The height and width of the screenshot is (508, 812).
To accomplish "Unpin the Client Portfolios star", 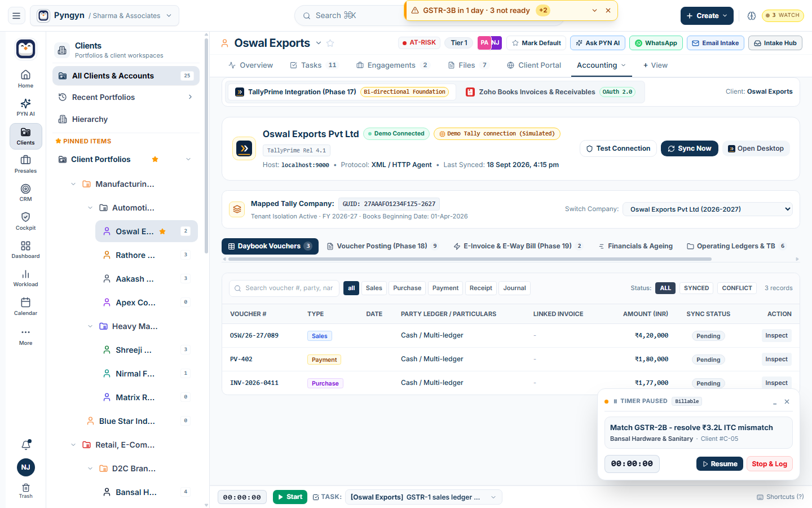I will (155, 159).
